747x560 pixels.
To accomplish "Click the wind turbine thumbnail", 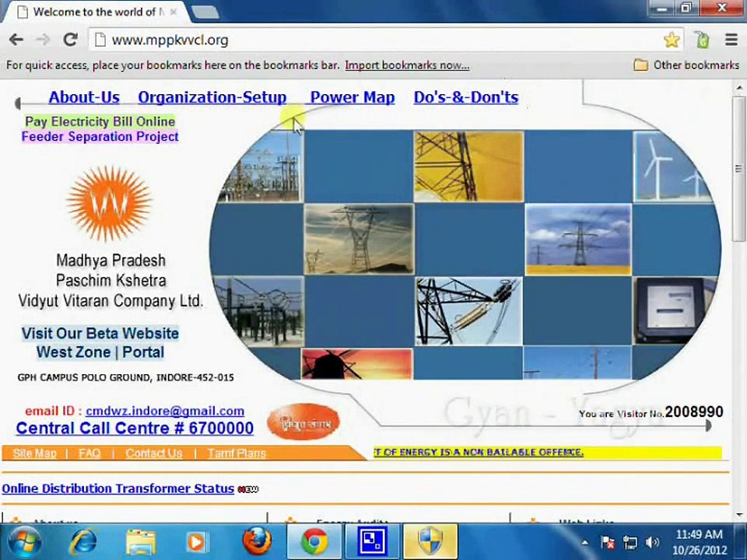I will point(672,166).
